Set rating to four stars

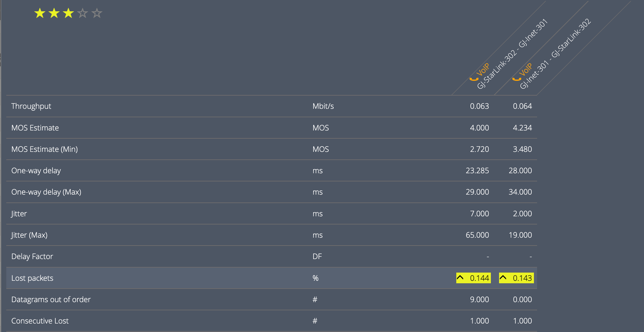point(82,14)
